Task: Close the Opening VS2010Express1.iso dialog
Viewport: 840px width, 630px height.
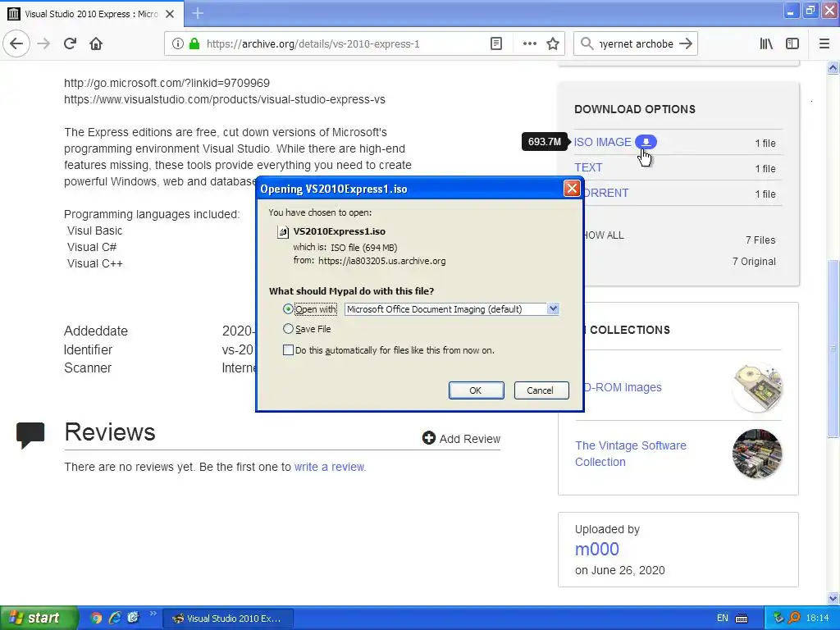Action: [x=572, y=189]
